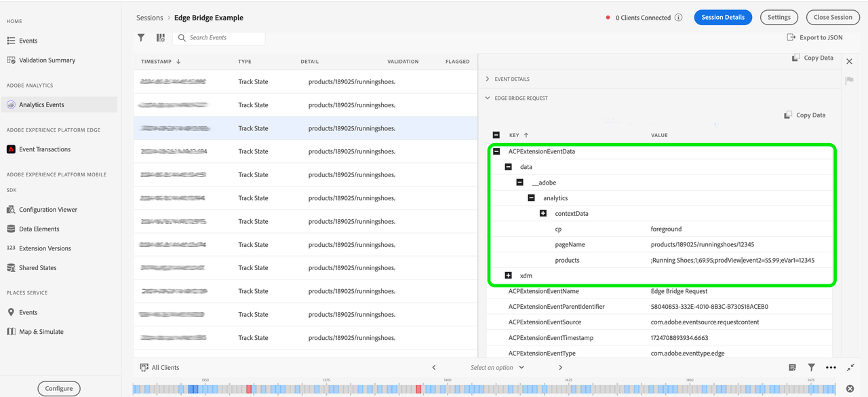This screenshot has width=868, height=397.
Task: Click the pageName value products/189025/runningshoes/12345
Action: pyautogui.click(x=703, y=245)
